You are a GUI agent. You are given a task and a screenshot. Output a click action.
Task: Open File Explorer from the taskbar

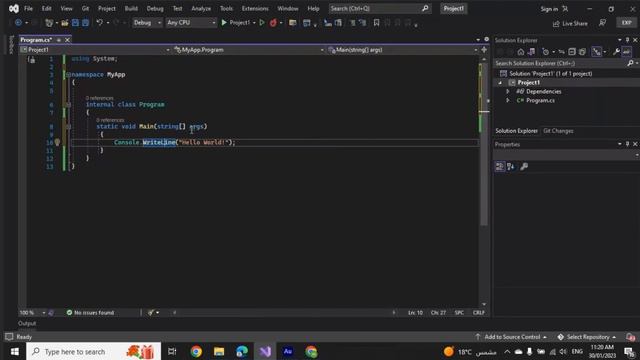coord(219,352)
